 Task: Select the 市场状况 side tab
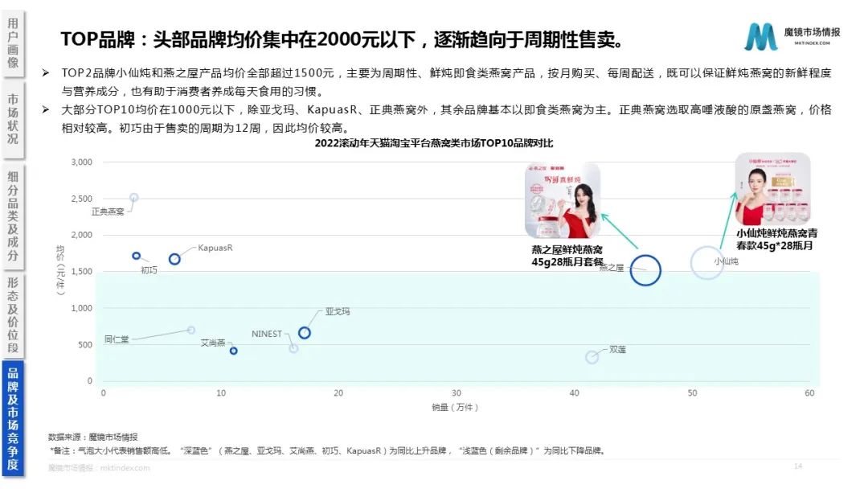tap(13, 119)
